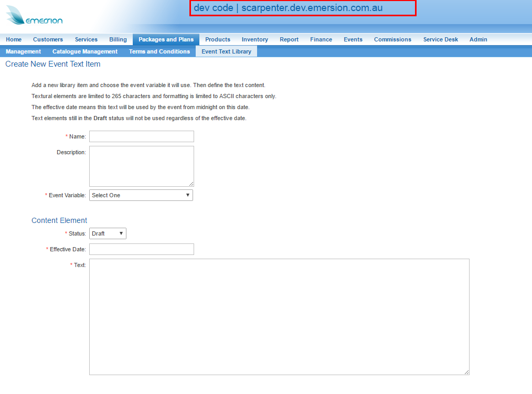Open the Products menu
532x394 pixels.
click(218, 39)
